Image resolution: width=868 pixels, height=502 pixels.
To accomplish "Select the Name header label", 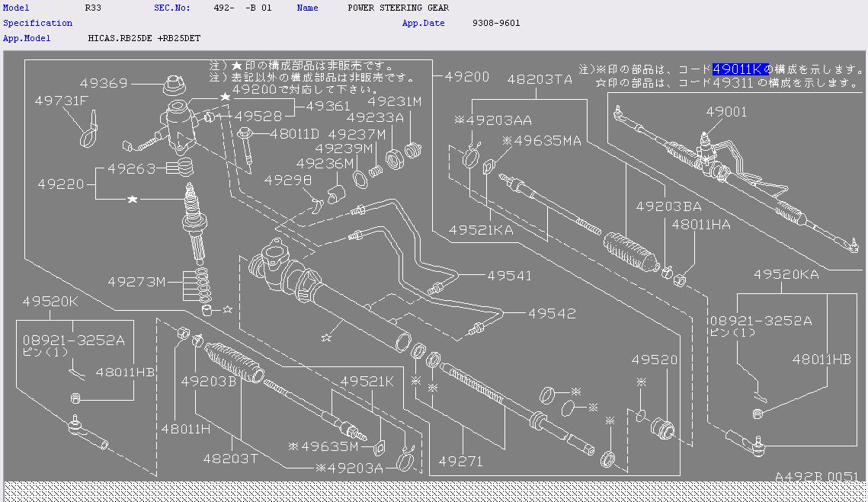I will (x=307, y=8).
